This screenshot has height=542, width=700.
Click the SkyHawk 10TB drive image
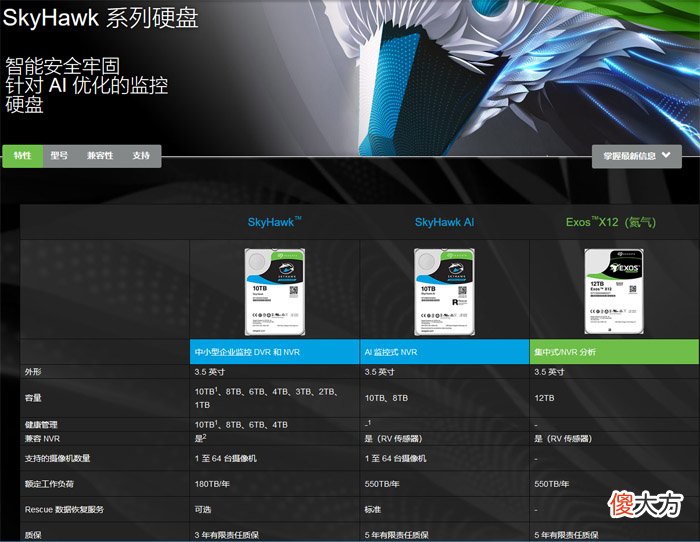(x=275, y=292)
